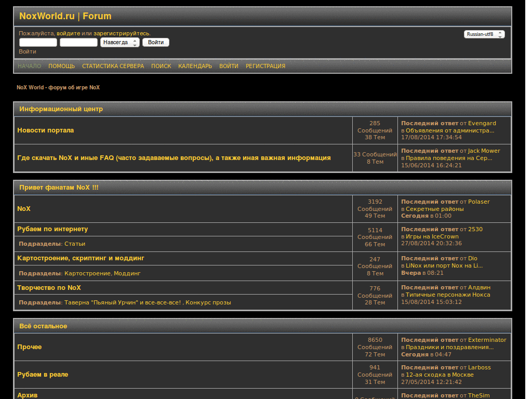The image size is (532, 399).
Task: Open the 'Статьи' sub-board
Action: [75, 244]
